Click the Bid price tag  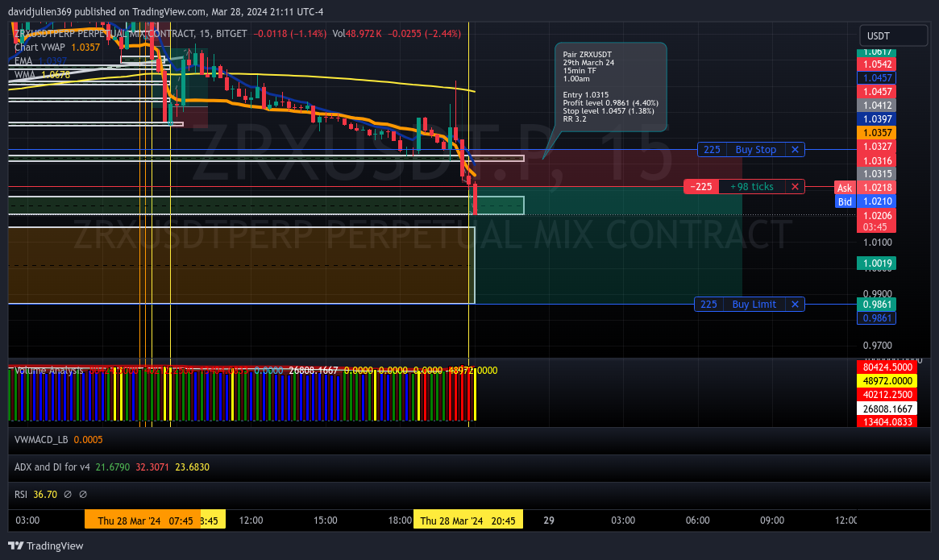[x=845, y=201]
